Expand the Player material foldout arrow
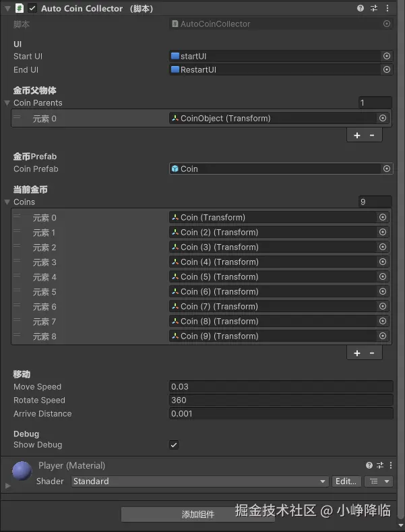Viewport: 405px width, 532px height. click(x=7, y=485)
